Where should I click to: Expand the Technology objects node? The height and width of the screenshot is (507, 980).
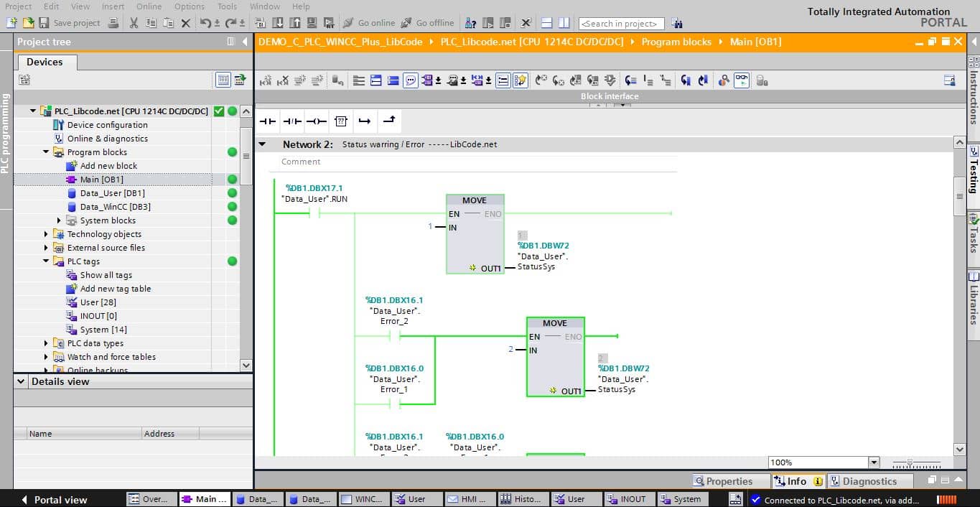coord(46,234)
